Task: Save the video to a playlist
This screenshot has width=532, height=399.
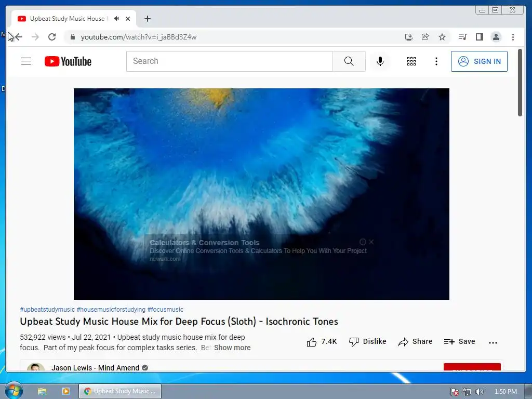Action: (459, 342)
